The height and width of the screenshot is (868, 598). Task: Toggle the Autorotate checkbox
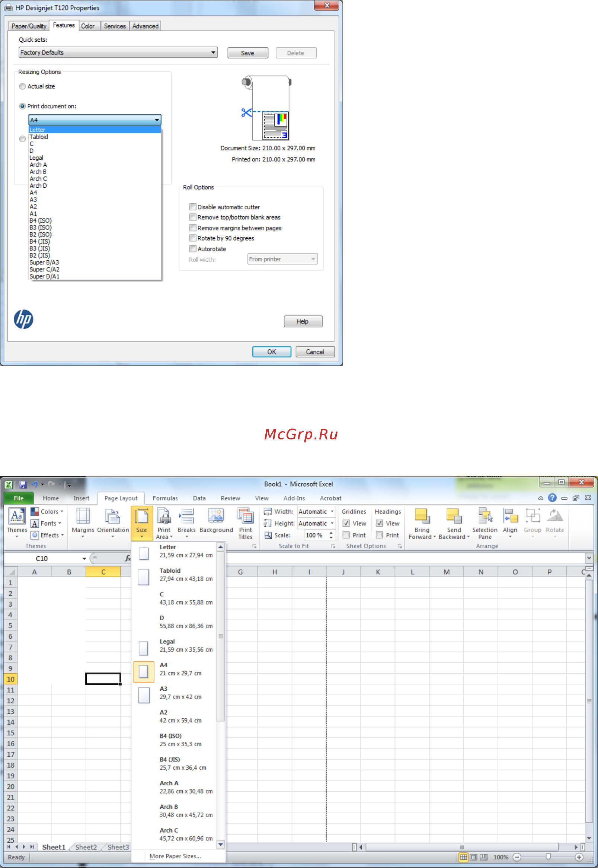[193, 249]
